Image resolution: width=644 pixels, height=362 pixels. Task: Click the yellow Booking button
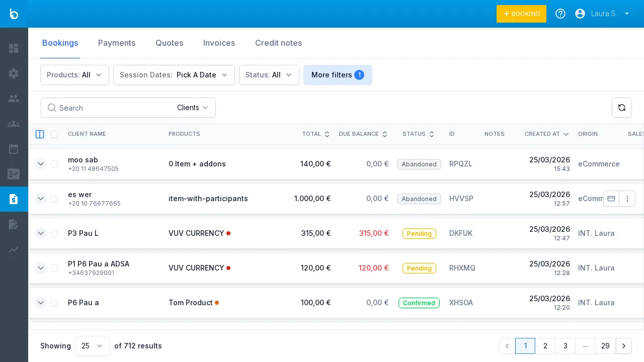tap(521, 14)
